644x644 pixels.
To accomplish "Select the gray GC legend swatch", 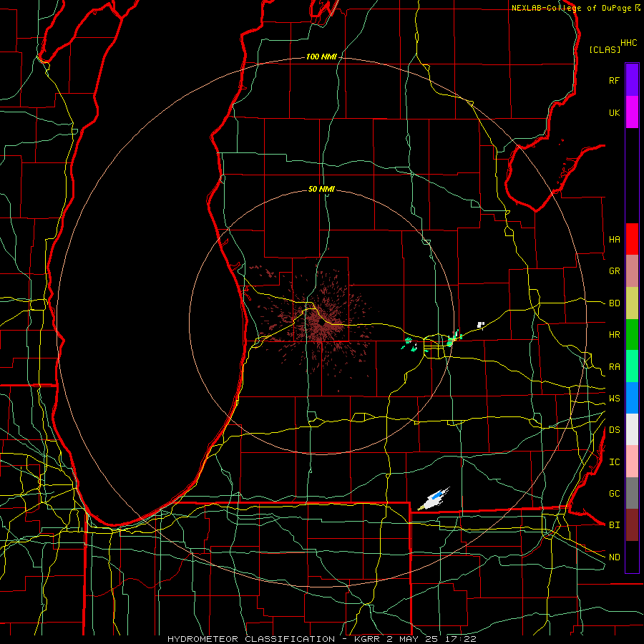I will point(632,493).
